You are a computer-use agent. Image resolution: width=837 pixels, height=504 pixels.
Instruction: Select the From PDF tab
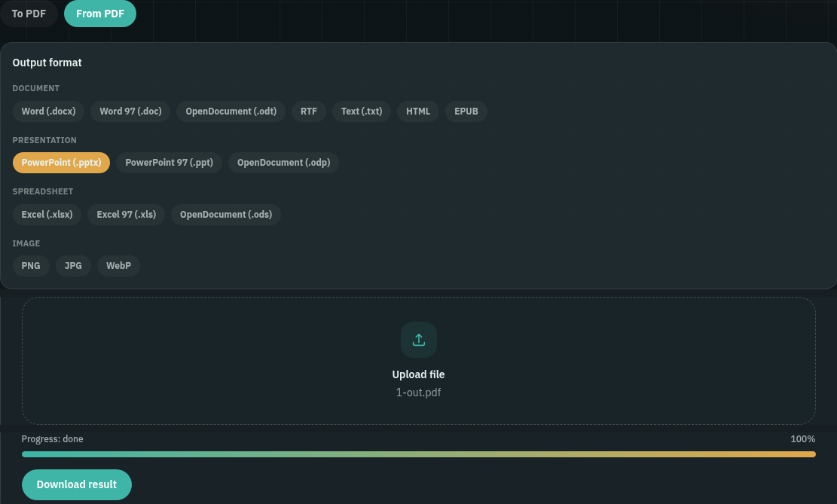pyautogui.click(x=99, y=14)
